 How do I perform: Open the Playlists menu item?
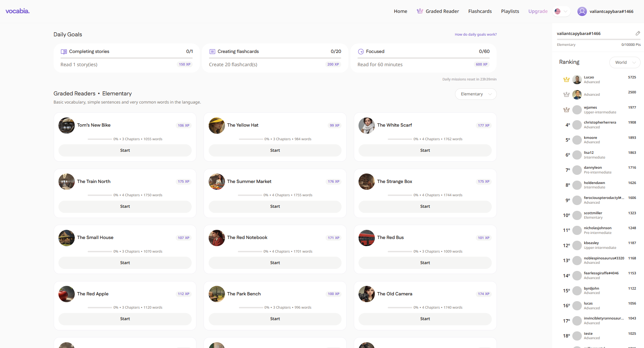510,12
